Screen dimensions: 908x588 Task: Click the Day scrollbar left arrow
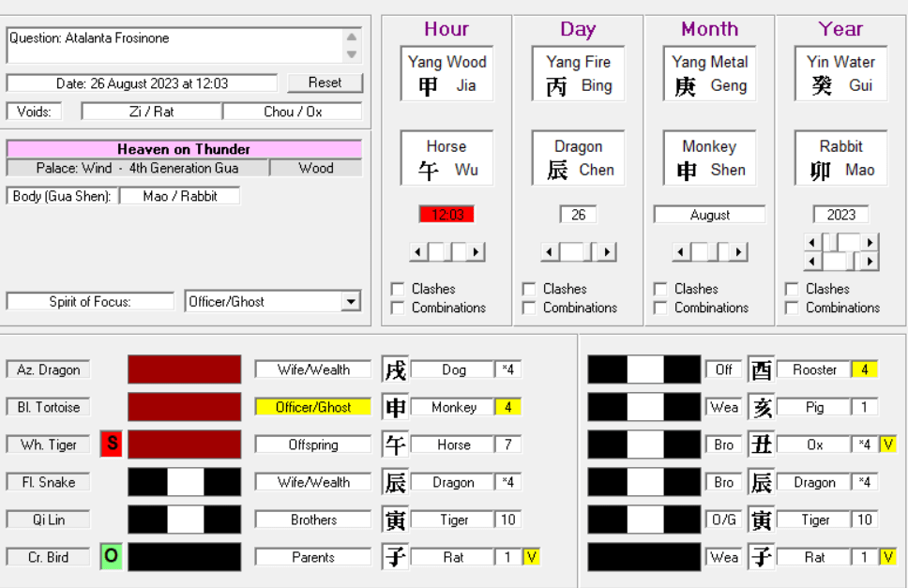pos(549,252)
